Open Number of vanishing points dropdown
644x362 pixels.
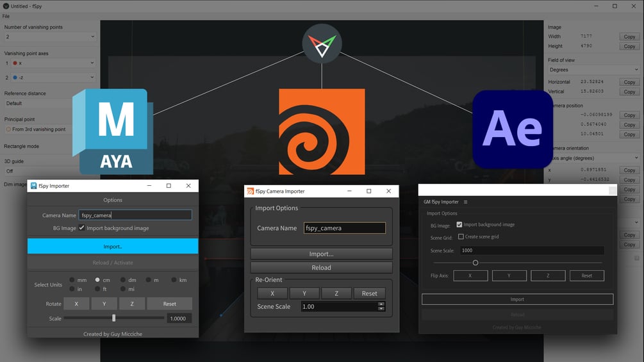[x=51, y=37]
